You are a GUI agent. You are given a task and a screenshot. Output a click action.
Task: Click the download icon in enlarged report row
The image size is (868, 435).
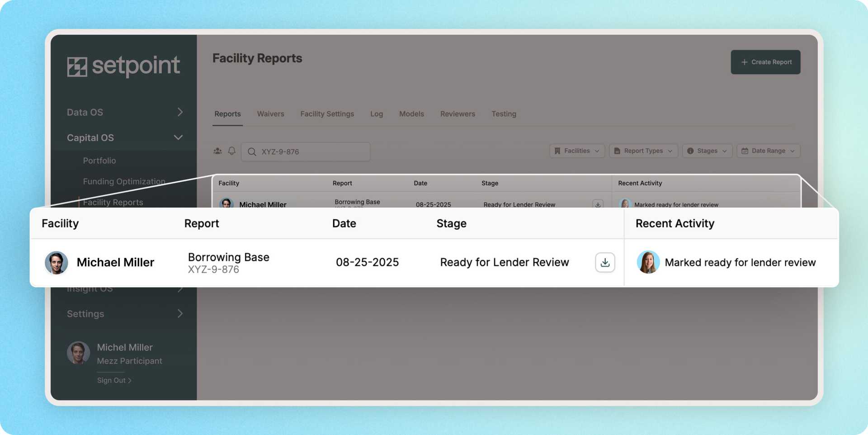point(604,263)
